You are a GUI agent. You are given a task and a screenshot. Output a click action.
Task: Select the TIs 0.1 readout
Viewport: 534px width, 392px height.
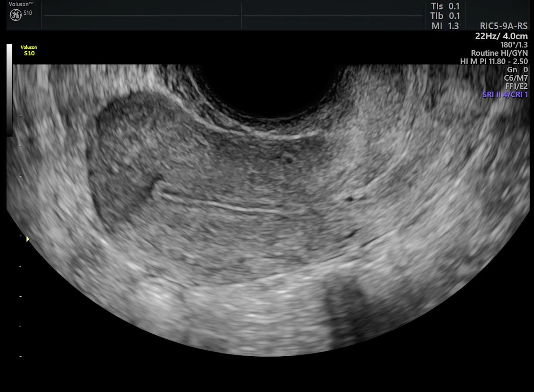tap(445, 6)
